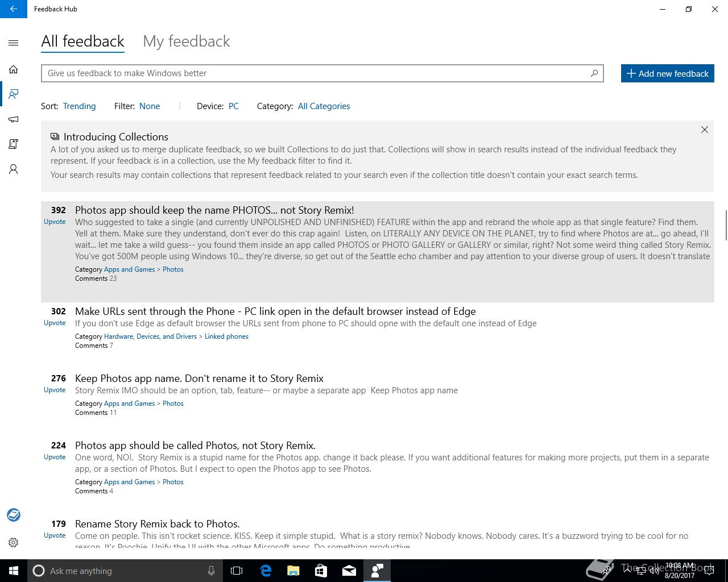
Task: Upvote Rename Story Remix back feedback
Action: pos(55,535)
